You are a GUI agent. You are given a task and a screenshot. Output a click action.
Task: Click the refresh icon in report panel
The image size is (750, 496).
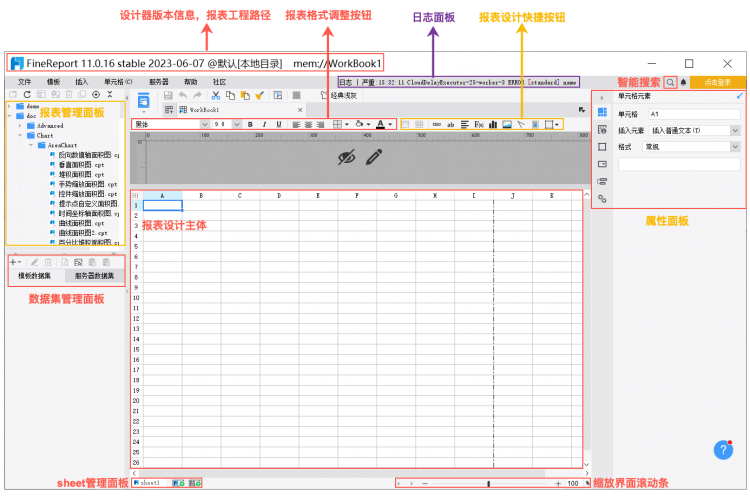coord(27,94)
